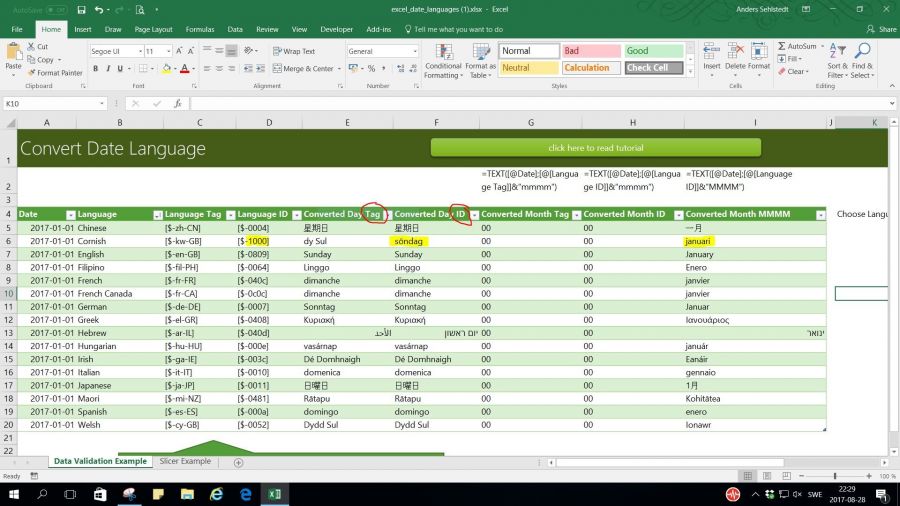Open Format as Table gallery
This screenshot has height=506, width=900.
point(480,61)
